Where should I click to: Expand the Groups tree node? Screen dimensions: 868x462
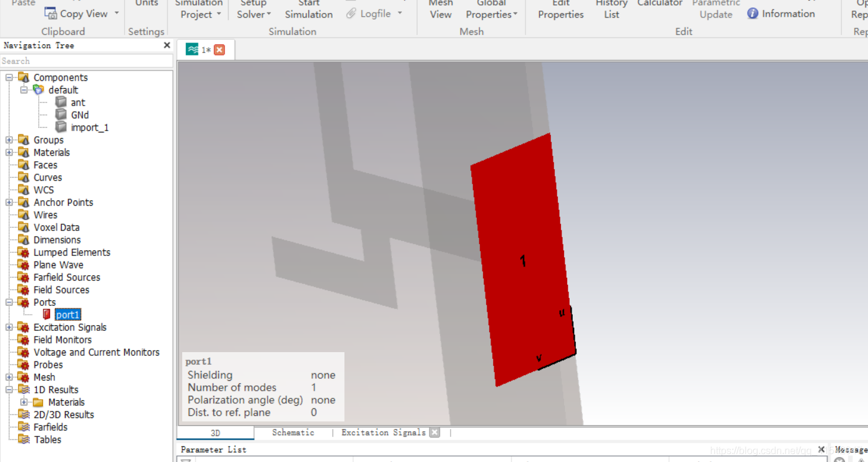[9, 140]
